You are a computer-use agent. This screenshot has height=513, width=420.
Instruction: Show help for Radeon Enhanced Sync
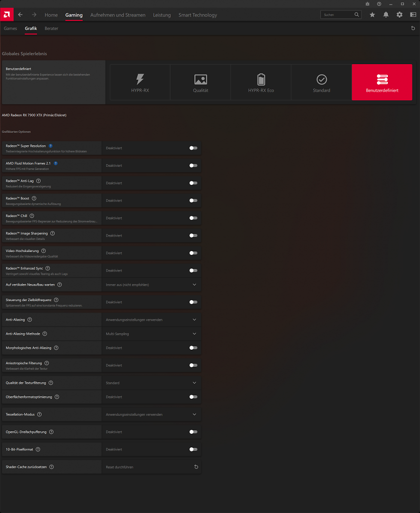[48, 269]
